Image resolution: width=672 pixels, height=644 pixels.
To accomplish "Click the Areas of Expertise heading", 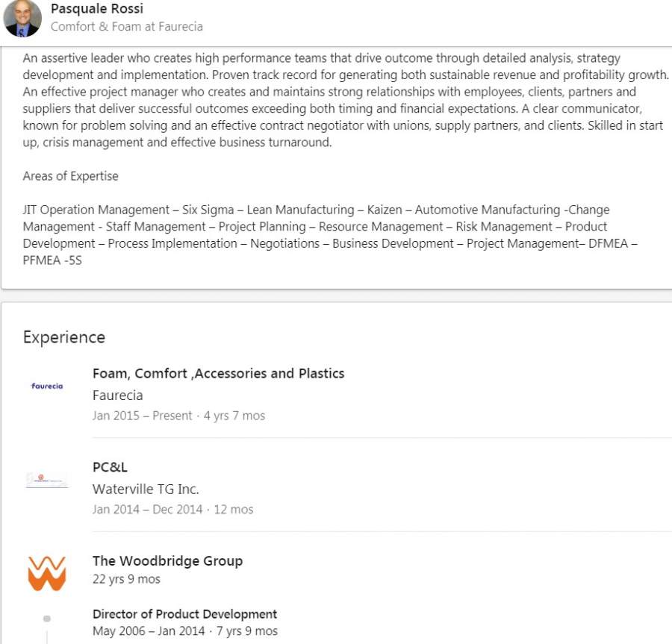I will point(70,176).
